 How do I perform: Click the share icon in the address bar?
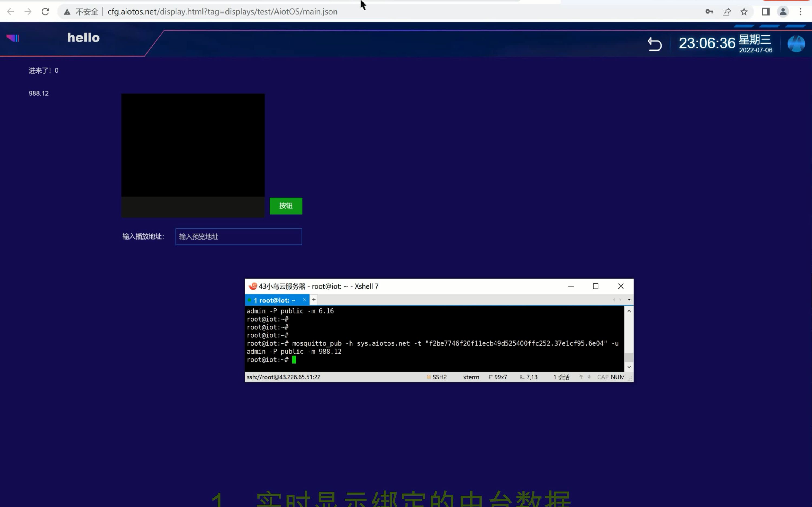click(x=727, y=11)
